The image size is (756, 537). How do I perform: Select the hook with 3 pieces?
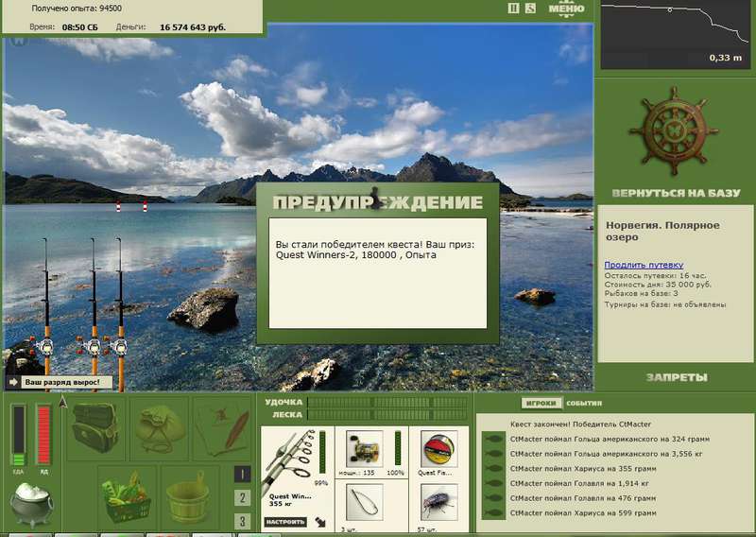pos(365,502)
